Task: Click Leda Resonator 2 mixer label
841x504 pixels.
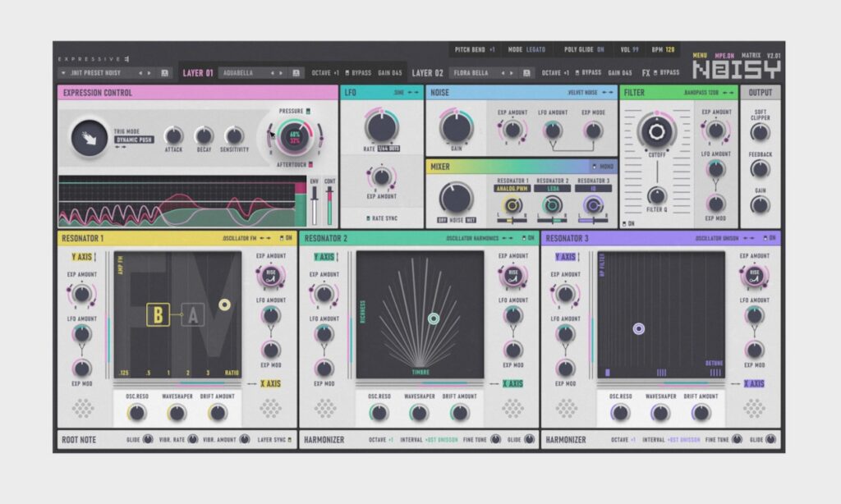Action: (553, 189)
